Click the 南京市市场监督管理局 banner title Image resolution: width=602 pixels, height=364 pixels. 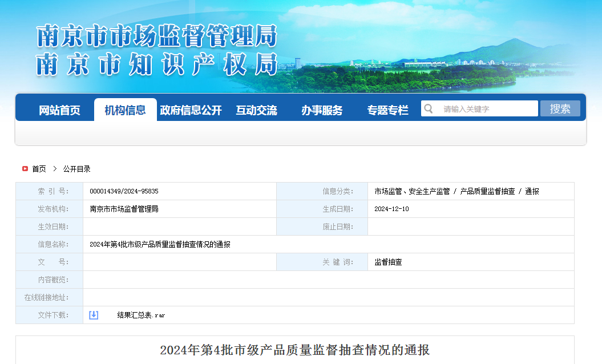(x=157, y=36)
